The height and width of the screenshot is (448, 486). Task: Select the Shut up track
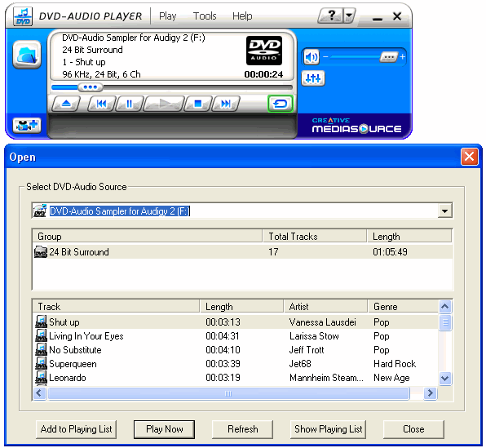236,322
